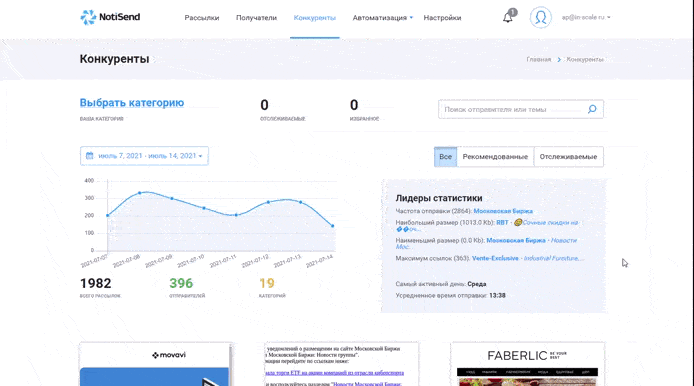Open the Рассылки menu item
The height and width of the screenshot is (386, 694).
[x=202, y=18]
